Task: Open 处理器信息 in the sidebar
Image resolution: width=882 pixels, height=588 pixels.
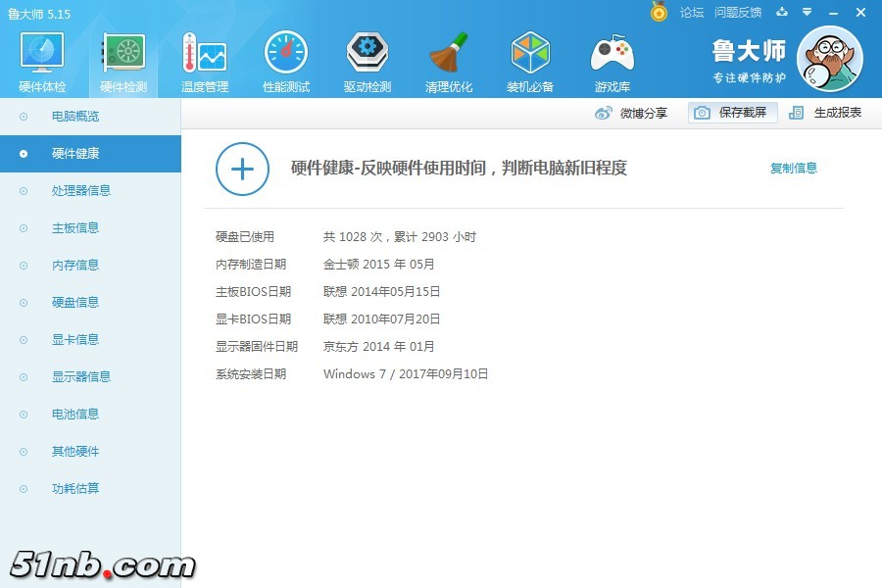Action: 81,191
